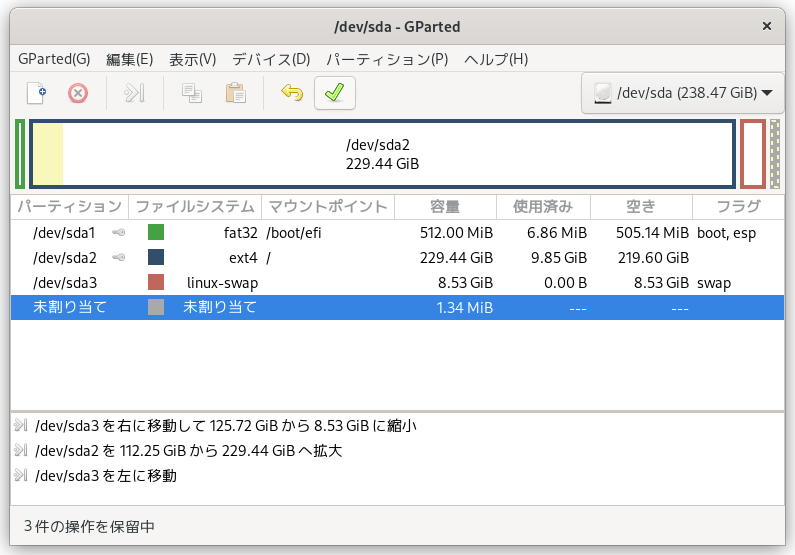Click the 9.85 GiB used cell
This screenshot has height=555, width=795.
tap(559, 258)
